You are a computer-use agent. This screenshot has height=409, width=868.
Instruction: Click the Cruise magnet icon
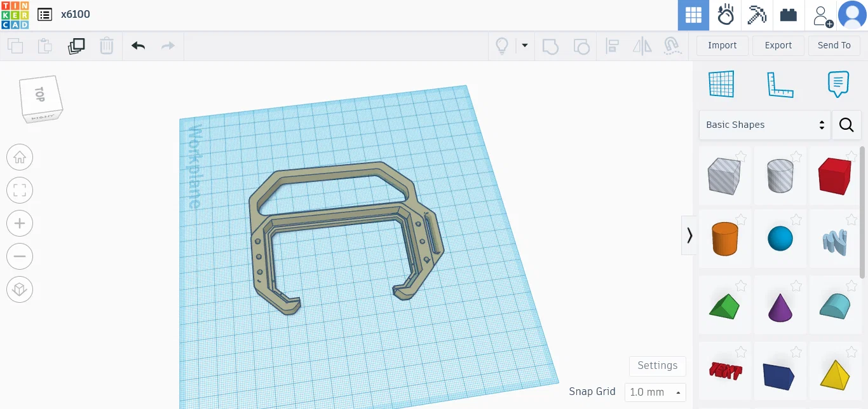click(x=672, y=46)
